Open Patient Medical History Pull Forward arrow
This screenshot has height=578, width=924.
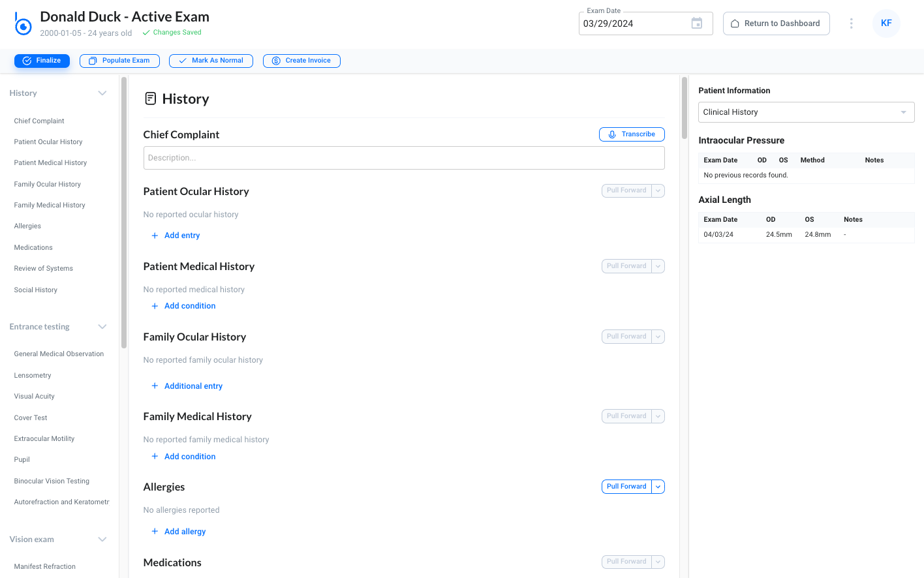pyautogui.click(x=658, y=266)
